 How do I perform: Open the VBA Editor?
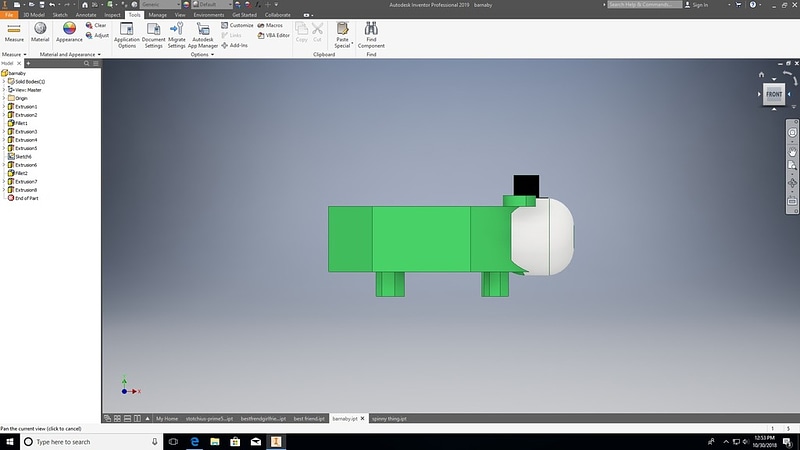pos(273,35)
